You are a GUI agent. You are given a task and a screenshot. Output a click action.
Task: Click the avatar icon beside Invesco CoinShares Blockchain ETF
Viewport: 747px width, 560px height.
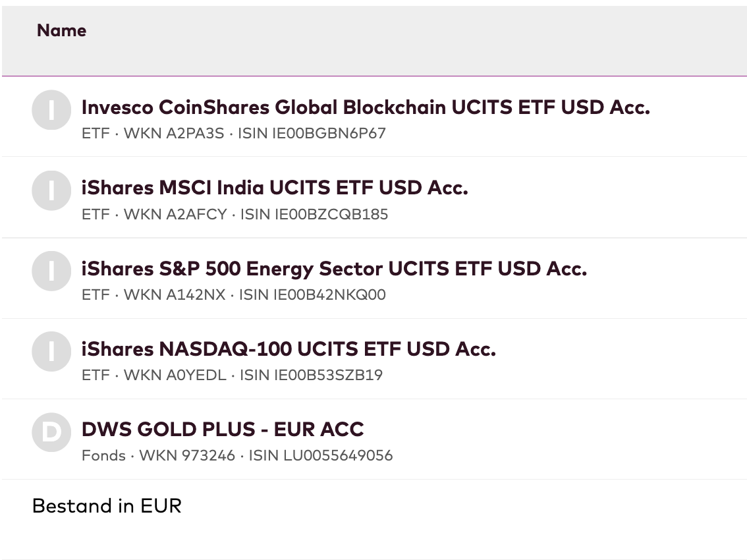(x=51, y=110)
